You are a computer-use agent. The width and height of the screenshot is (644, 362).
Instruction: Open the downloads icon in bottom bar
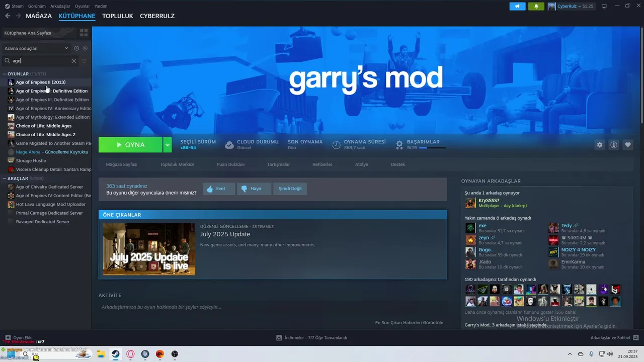click(x=279, y=338)
